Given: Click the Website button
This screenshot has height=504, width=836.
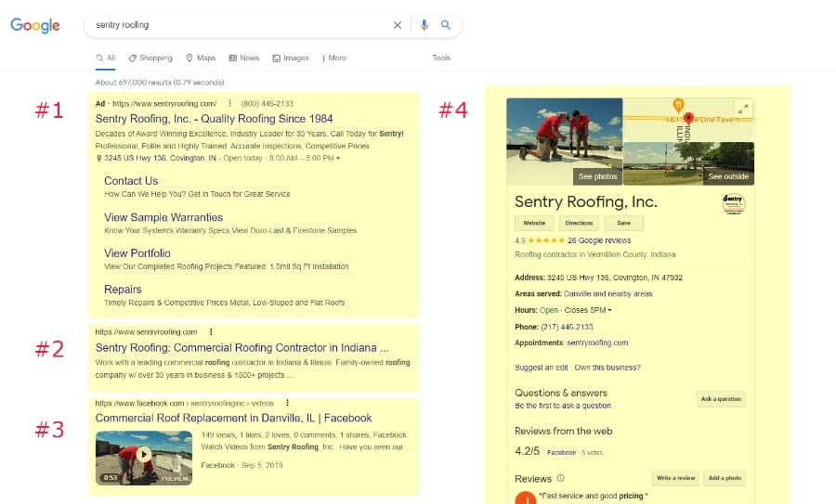Looking at the screenshot, I should (x=534, y=223).
